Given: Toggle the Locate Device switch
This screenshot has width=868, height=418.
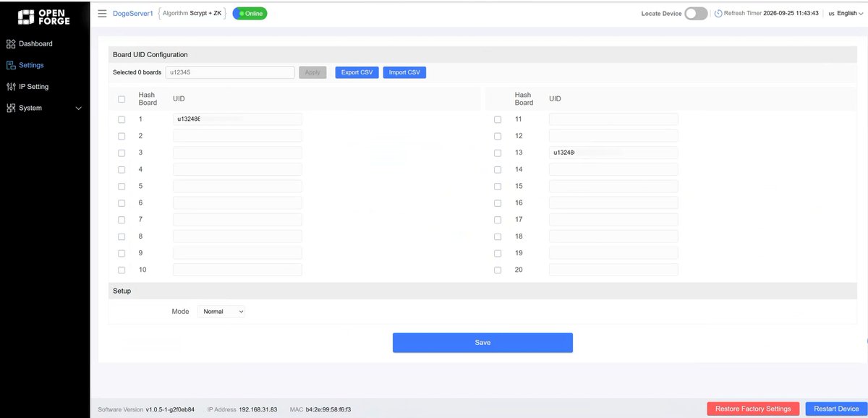Looking at the screenshot, I should click(x=696, y=14).
